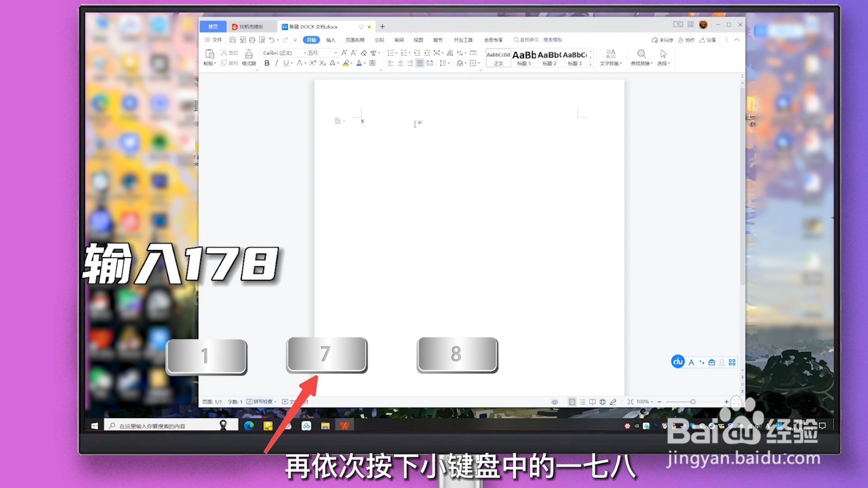Enable justified text alignment
Screen dimensions: 868x488
point(419,63)
